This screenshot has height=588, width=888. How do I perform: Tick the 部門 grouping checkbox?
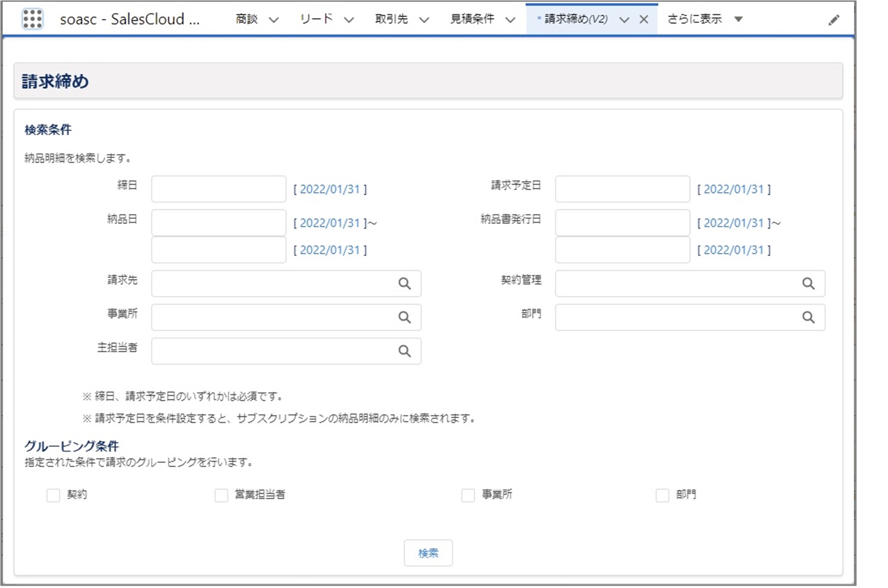tap(662, 495)
